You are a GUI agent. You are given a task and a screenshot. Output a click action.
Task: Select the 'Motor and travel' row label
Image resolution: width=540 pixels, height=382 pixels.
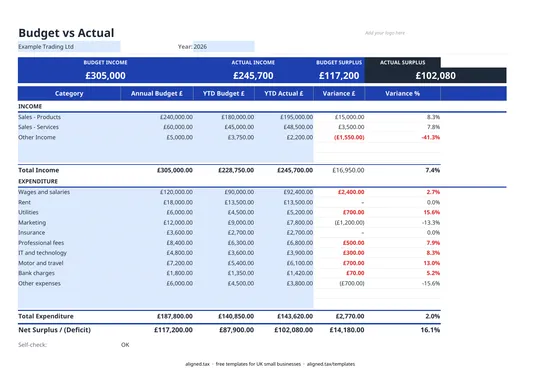[41, 263]
